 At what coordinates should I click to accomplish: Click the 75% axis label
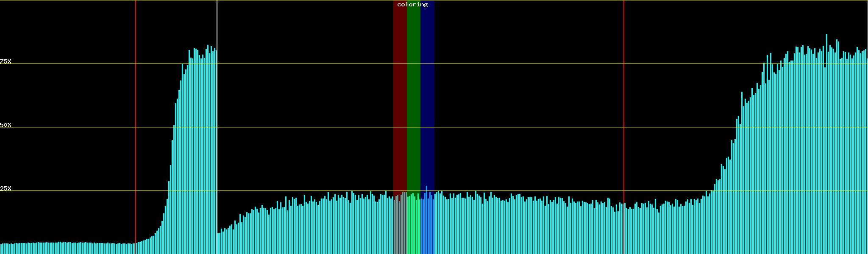point(6,61)
